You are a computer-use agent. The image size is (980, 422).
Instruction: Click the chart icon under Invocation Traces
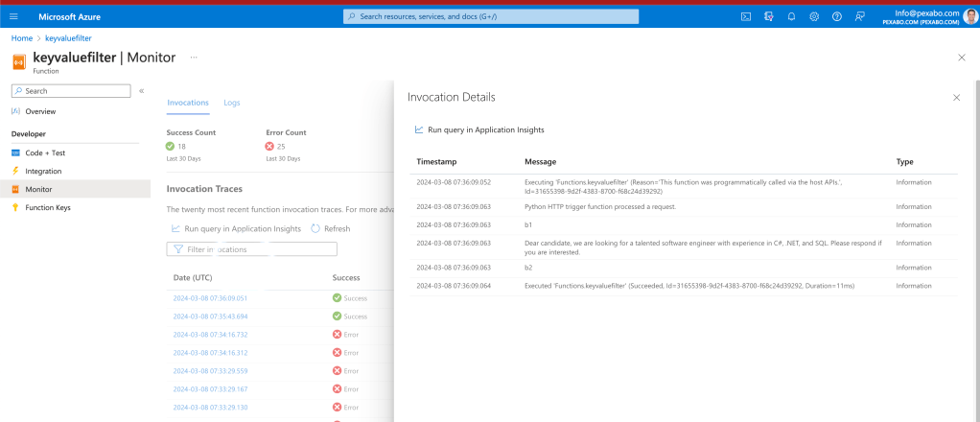(x=176, y=229)
